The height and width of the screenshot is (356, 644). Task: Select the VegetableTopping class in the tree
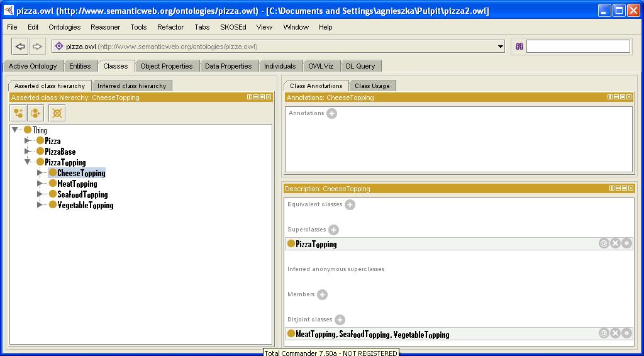(x=86, y=205)
